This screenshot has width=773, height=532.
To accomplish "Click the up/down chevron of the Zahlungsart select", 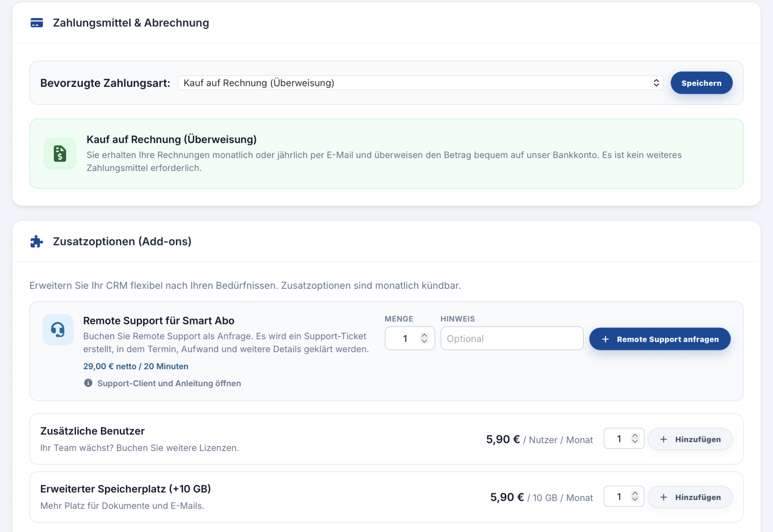I will point(656,83).
